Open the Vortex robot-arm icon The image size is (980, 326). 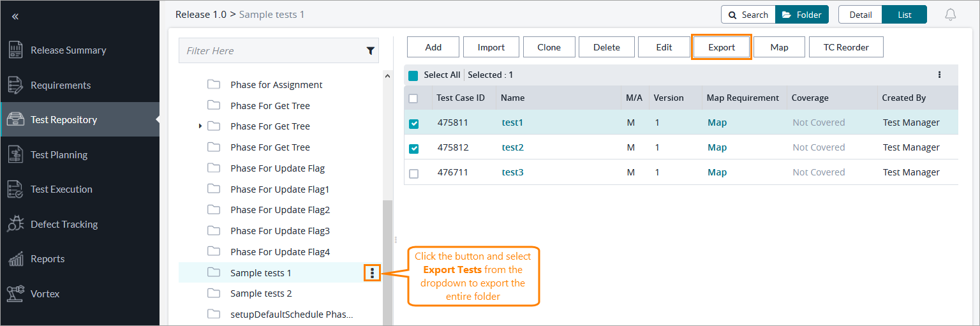click(x=15, y=293)
